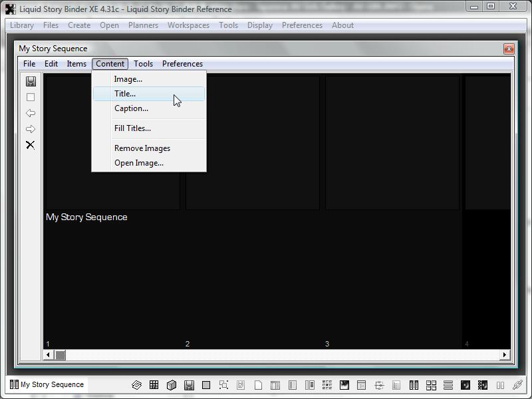Click the empty square icon below save
The height and width of the screenshot is (399, 532).
(x=31, y=97)
